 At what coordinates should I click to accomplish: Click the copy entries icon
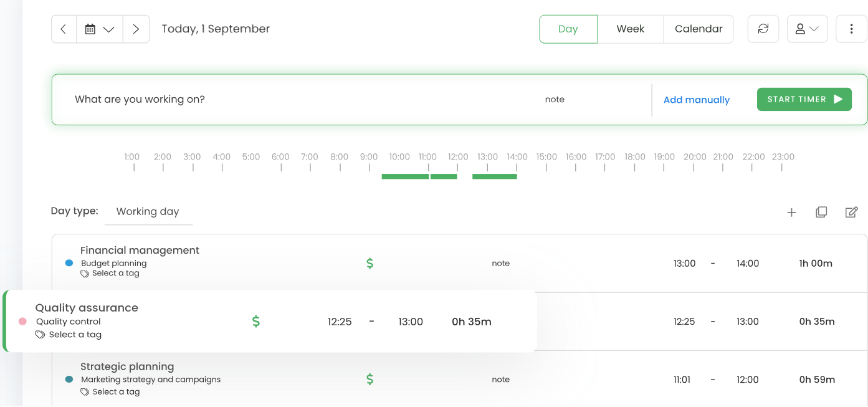point(821,212)
